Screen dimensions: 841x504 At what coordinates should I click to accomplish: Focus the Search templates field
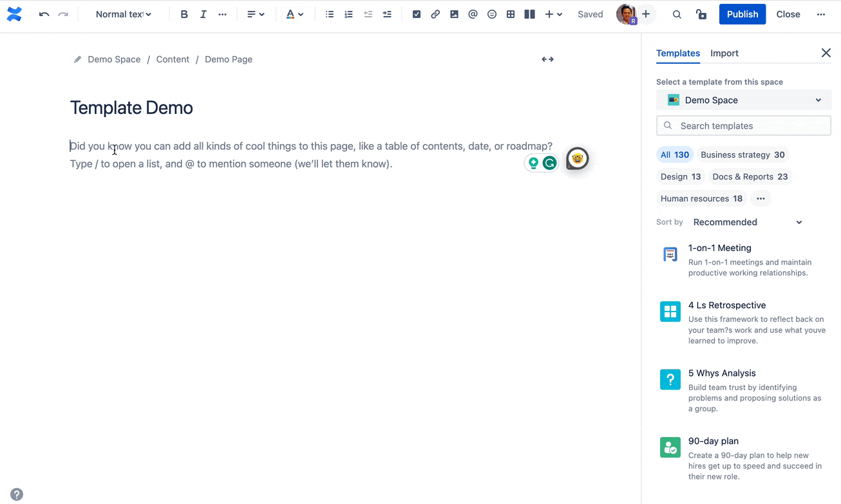point(744,126)
